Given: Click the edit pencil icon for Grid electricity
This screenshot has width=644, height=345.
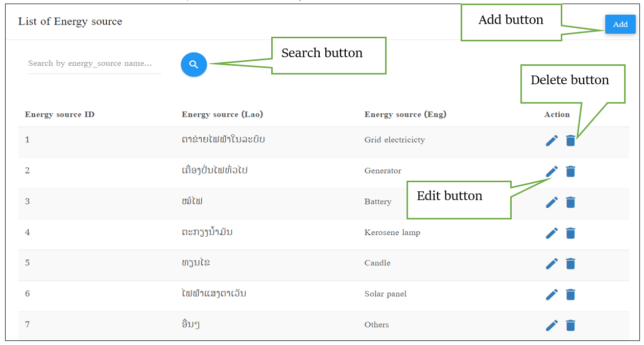Looking at the screenshot, I should (x=552, y=140).
